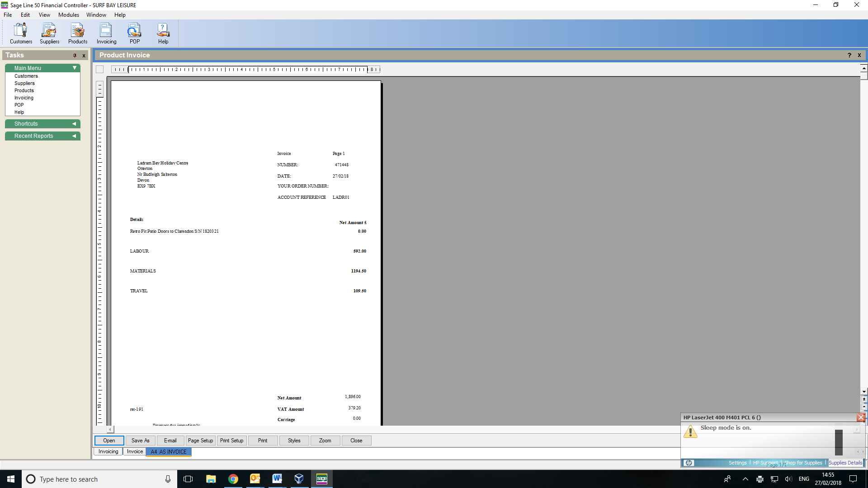This screenshot has width=868, height=488.
Task: Open the Invoicing toolbar icon
Action: coord(106,33)
